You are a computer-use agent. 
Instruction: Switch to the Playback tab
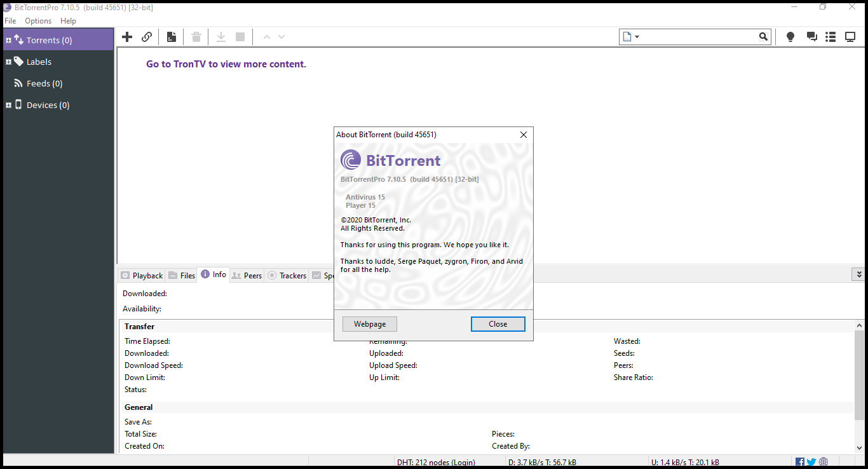click(x=142, y=276)
